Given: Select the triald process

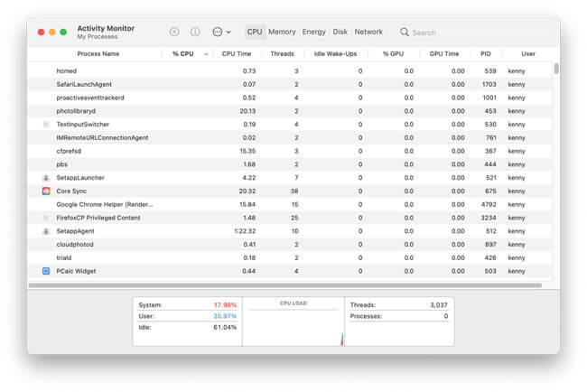Looking at the screenshot, I should [x=63, y=258].
